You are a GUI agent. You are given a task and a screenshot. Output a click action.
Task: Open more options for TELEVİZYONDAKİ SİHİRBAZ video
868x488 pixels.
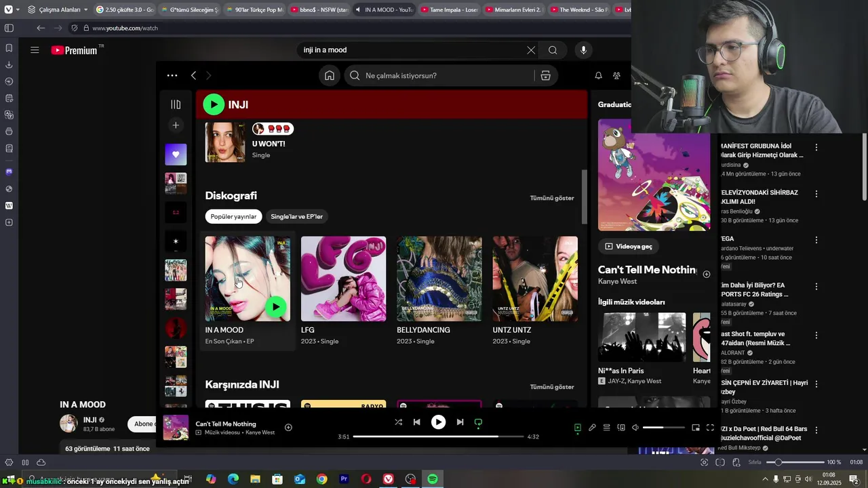tap(816, 194)
